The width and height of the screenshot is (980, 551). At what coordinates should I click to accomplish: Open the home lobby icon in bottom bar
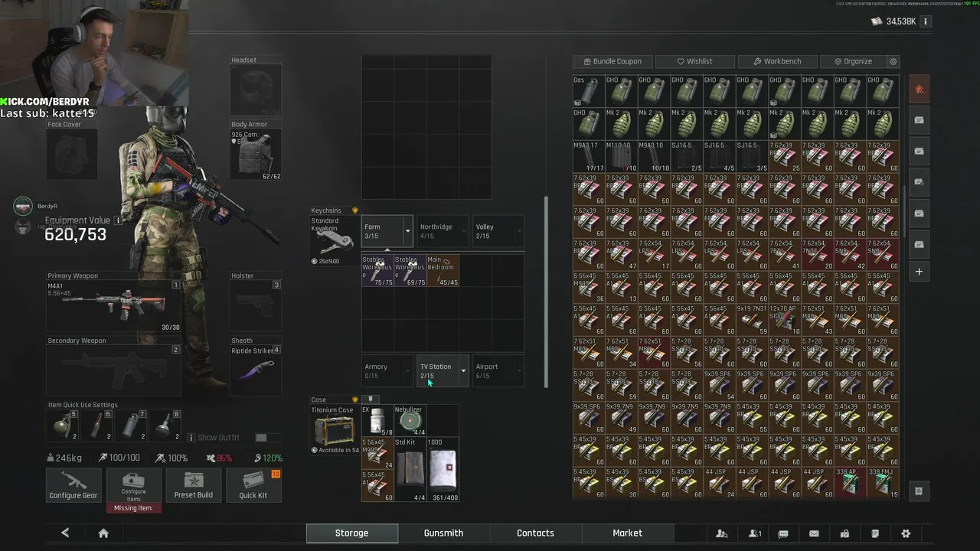(103, 533)
